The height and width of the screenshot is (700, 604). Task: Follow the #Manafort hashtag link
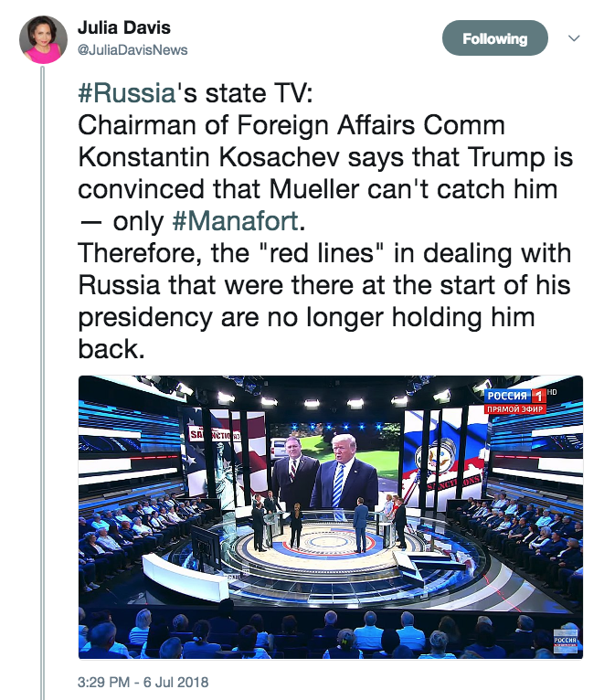tap(235, 221)
